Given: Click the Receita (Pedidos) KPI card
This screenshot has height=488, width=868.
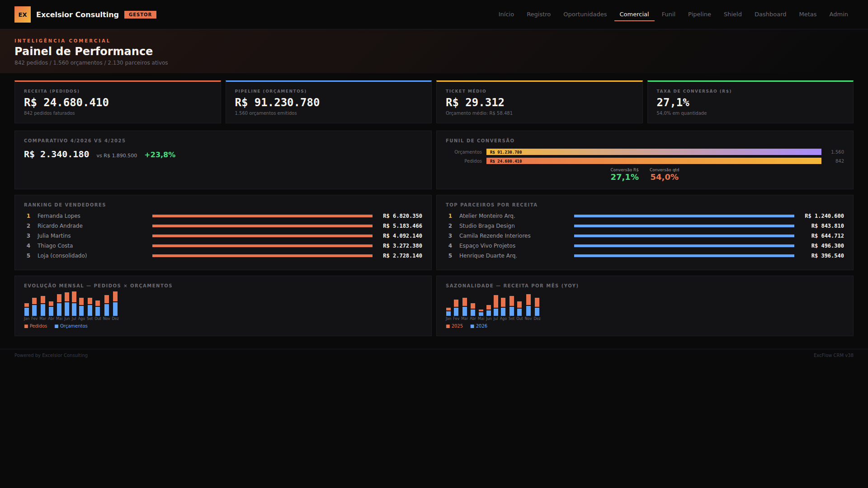Looking at the screenshot, I should pos(118,102).
